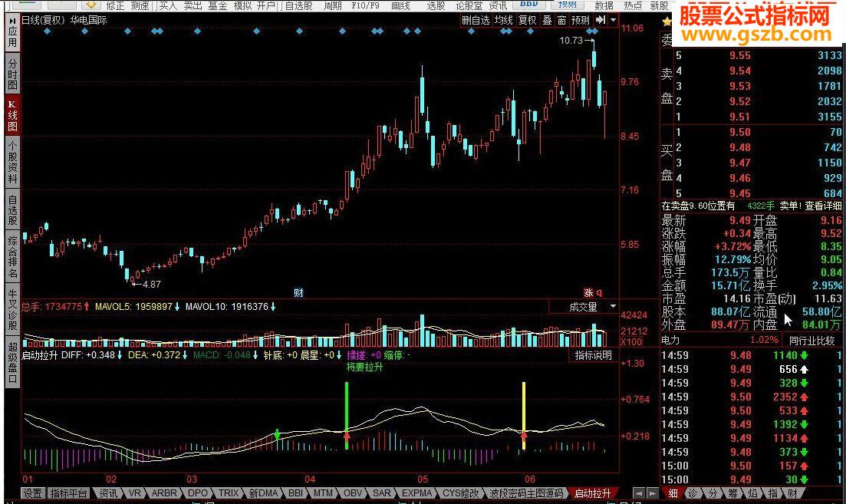Open 数据 in top toolbar
Screen dimensions: 846x504
(604, 5)
